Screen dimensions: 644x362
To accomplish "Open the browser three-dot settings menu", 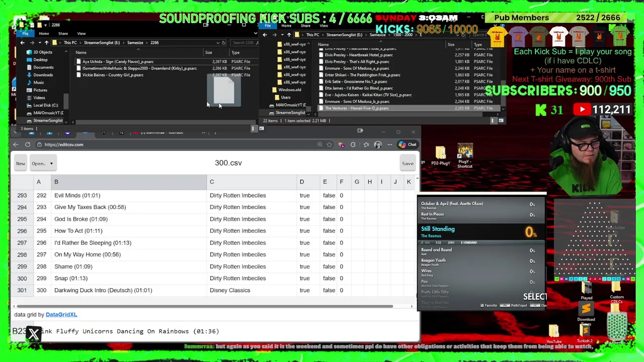I will tap(389, 145).
